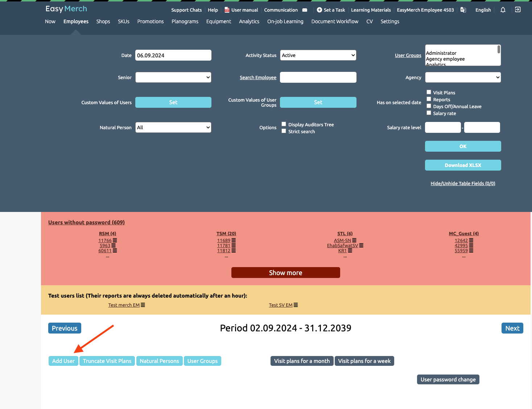This screenshot has width=532, height=409.
Task: Click the Search Employee input field
Action: point(318,77)
